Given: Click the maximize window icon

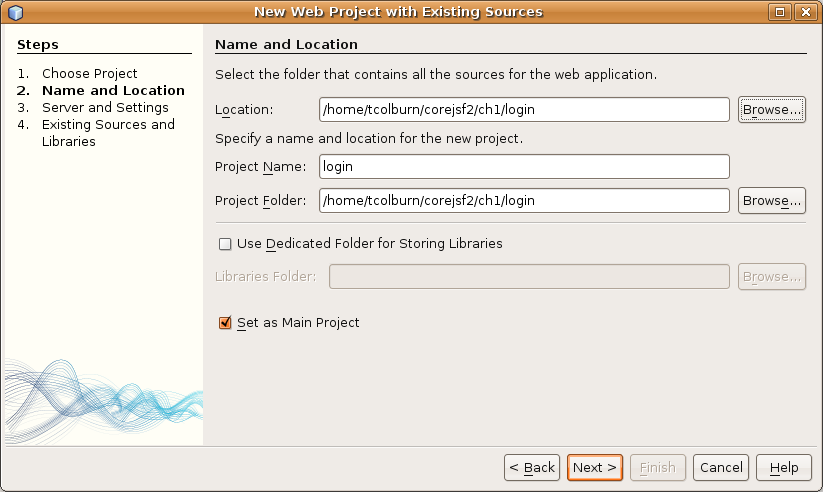Looking at the screenshot, I should coord(779,12).
